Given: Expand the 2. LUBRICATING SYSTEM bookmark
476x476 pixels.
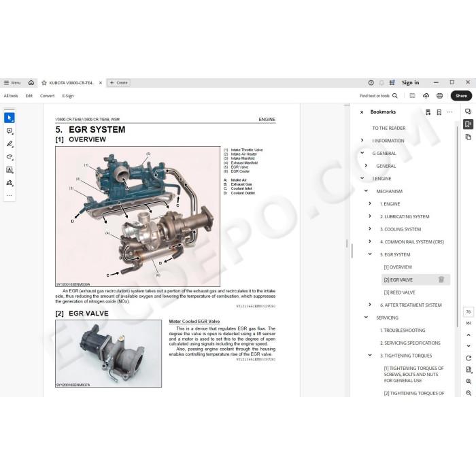Looking at the screenshot, I should pyautogui.click(x=370, y=216).
